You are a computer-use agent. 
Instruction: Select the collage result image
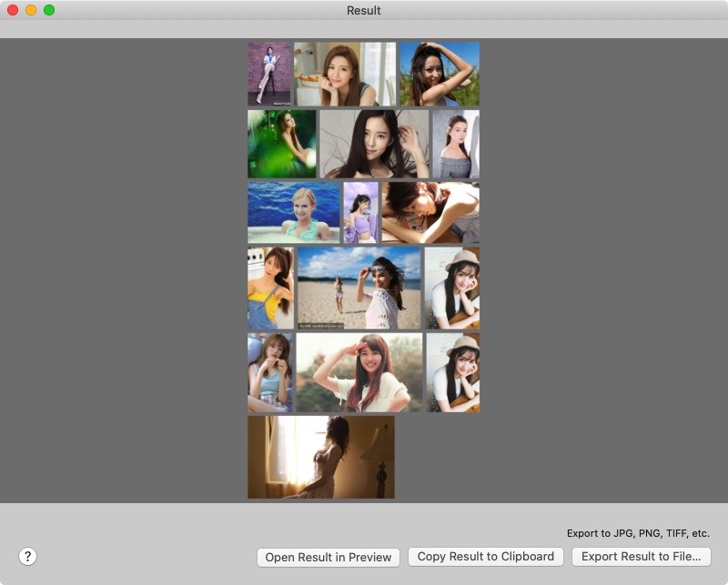coord(363,270)
